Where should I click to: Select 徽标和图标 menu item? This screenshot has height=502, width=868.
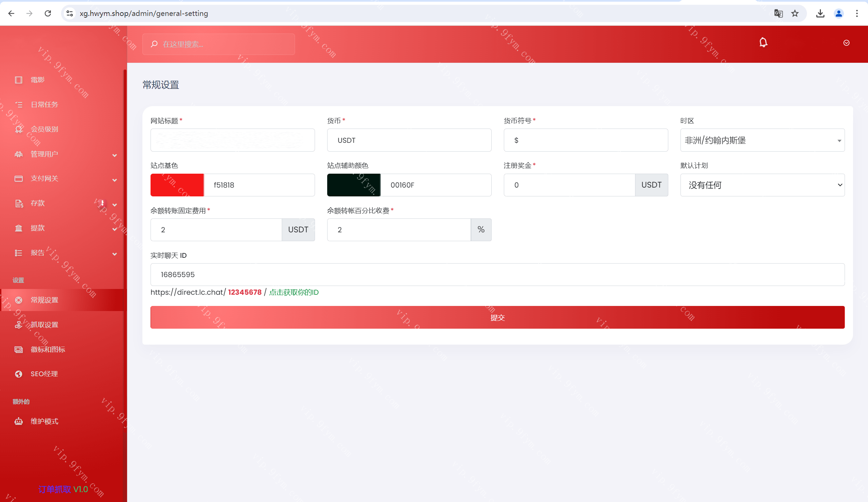tap(47, 349)
